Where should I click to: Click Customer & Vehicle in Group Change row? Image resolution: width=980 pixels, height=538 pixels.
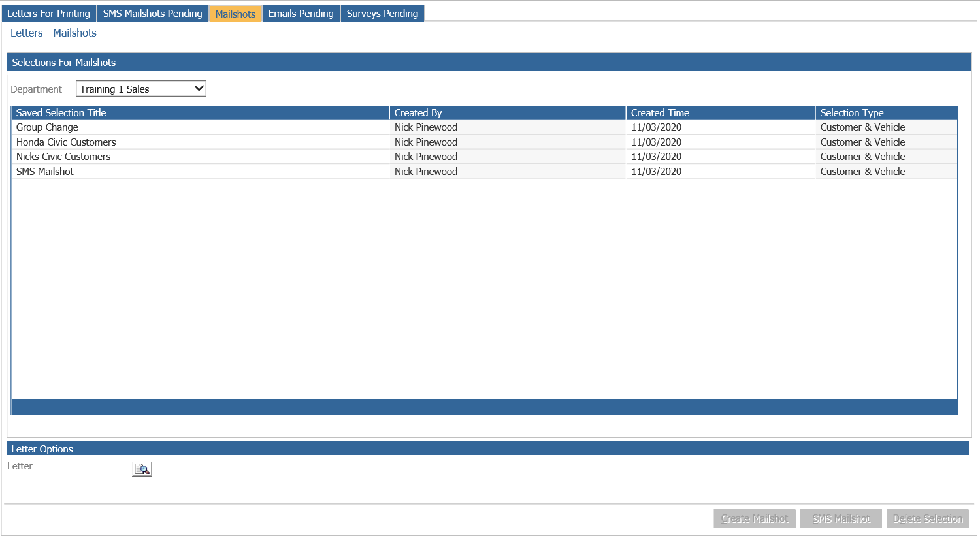pos(862,127)
